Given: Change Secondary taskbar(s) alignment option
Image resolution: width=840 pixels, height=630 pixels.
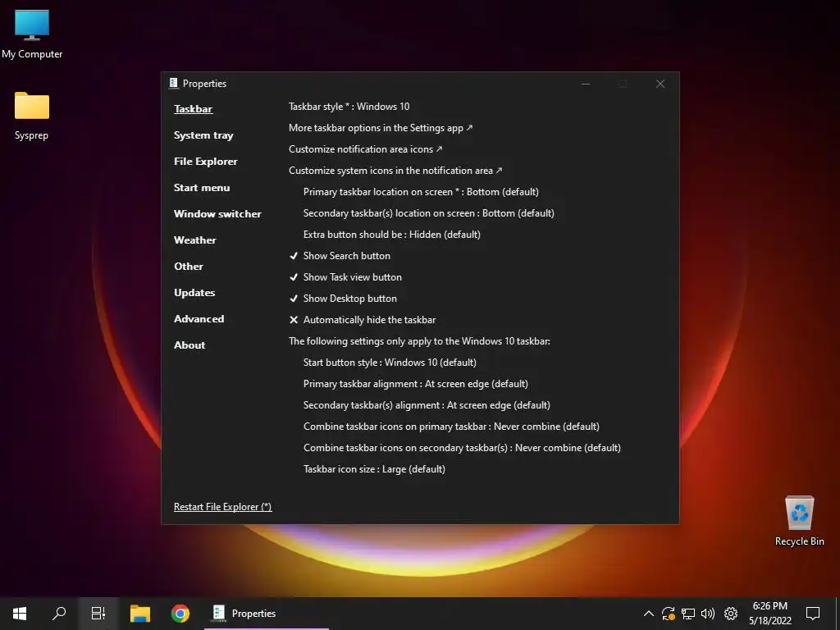Looking at the screenshot, I should (427, 405).
